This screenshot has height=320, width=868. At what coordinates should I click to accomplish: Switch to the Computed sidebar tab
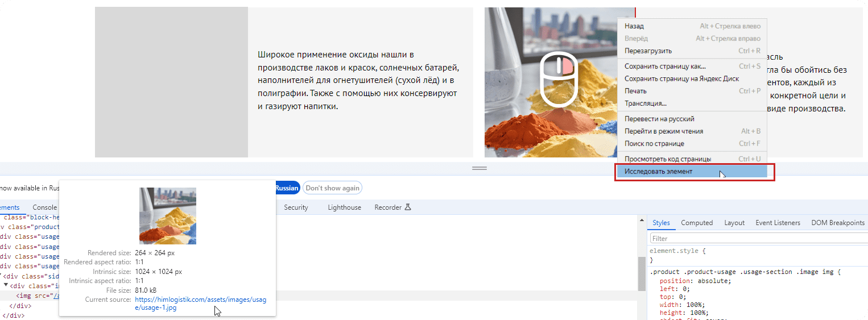click(x=697, y=223)
